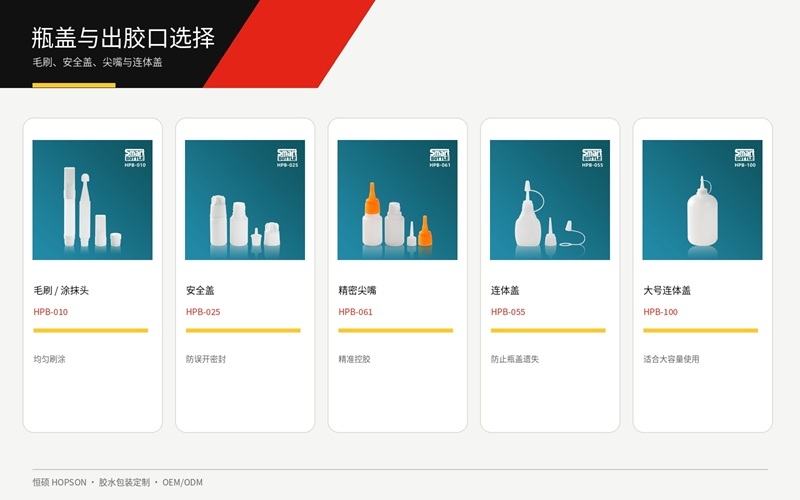Click the Smart Bottle logo on HPB-025 image
The height and width of the screenshot is (500, 800).
tap(287, 155)
